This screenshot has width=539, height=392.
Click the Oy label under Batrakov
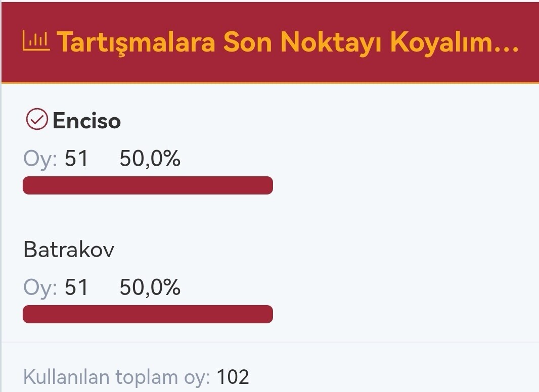click(x=40, y=287)
